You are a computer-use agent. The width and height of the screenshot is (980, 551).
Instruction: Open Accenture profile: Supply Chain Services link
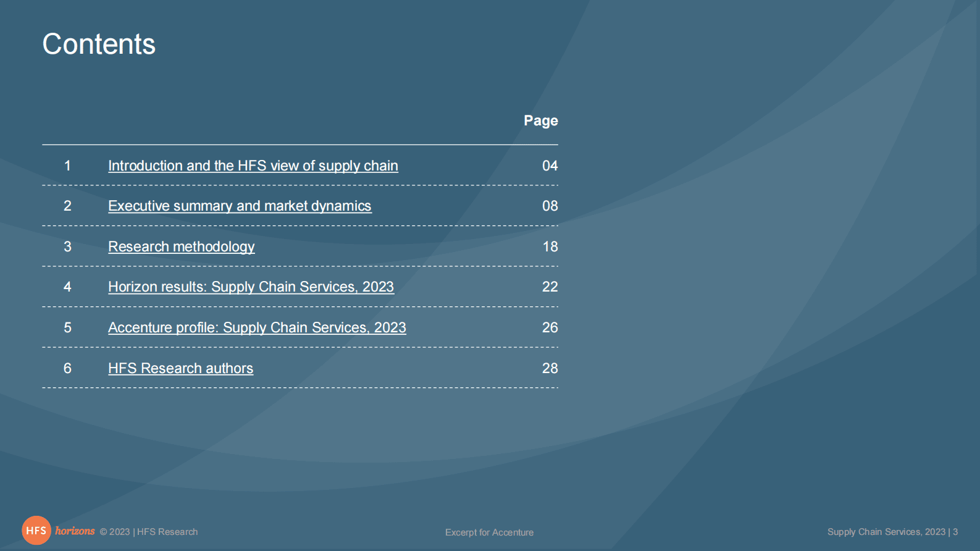click(x=257, y=327)
